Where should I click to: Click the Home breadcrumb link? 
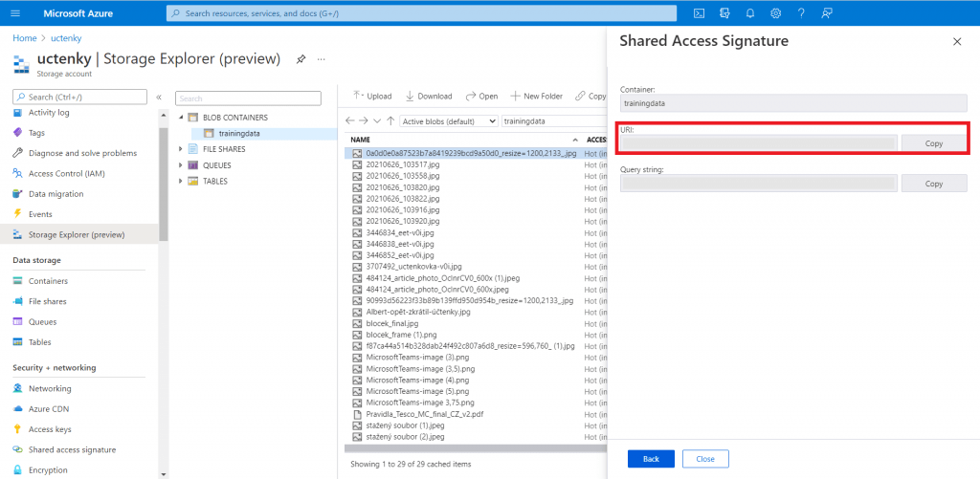tap(25, 37)
